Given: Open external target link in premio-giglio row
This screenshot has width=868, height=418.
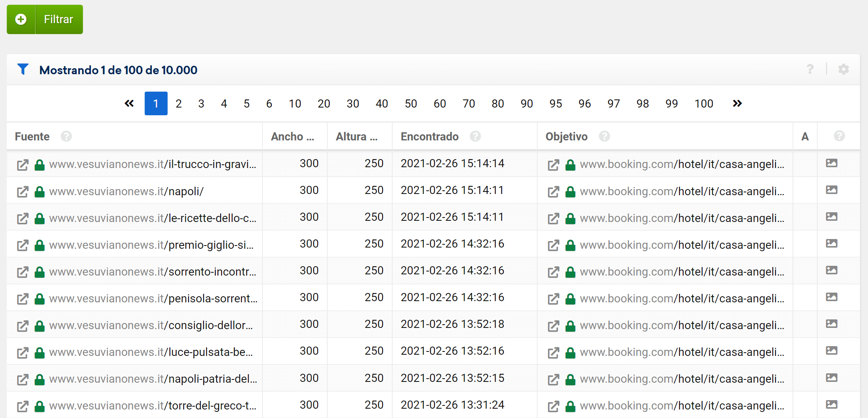Looking at the screenshot, I should pos(553,245).
